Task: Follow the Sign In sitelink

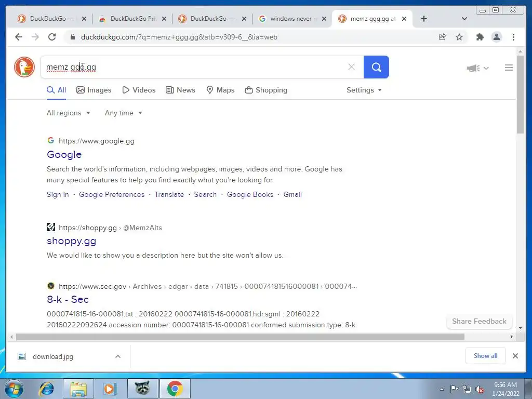Action: [58, 194]
